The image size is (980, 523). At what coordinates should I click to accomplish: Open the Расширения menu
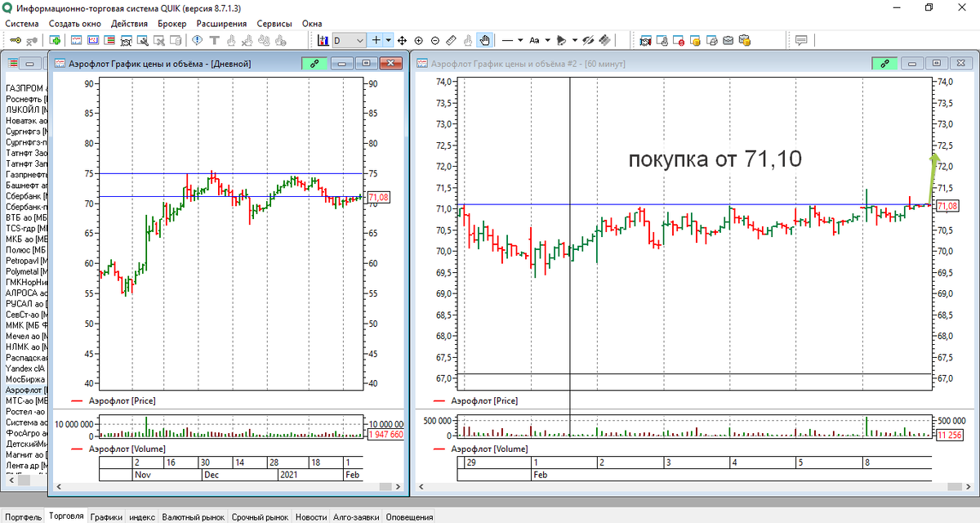point(222,24)
